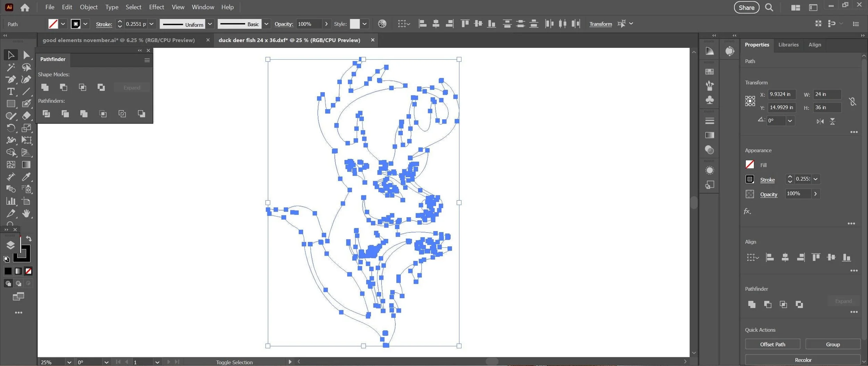Viewport: 868px width, 366px height.
Task: Open the stroke weight dropdown in control bar
Action: pos(151,24)
